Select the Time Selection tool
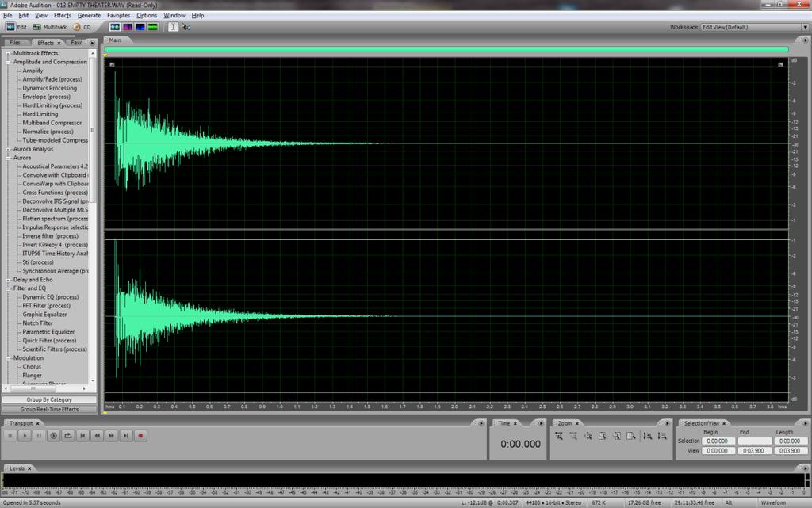This screenshot has height=508, width=812. pos(173,27)
